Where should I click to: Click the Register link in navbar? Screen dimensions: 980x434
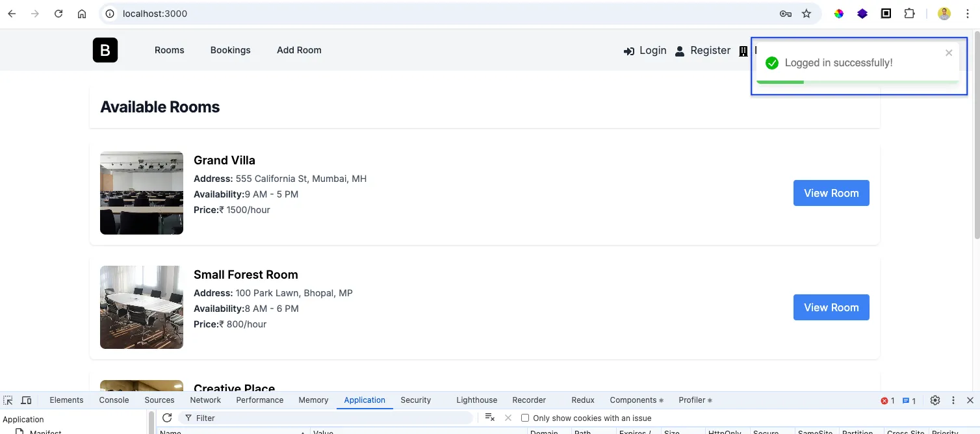tap(710, 51)
